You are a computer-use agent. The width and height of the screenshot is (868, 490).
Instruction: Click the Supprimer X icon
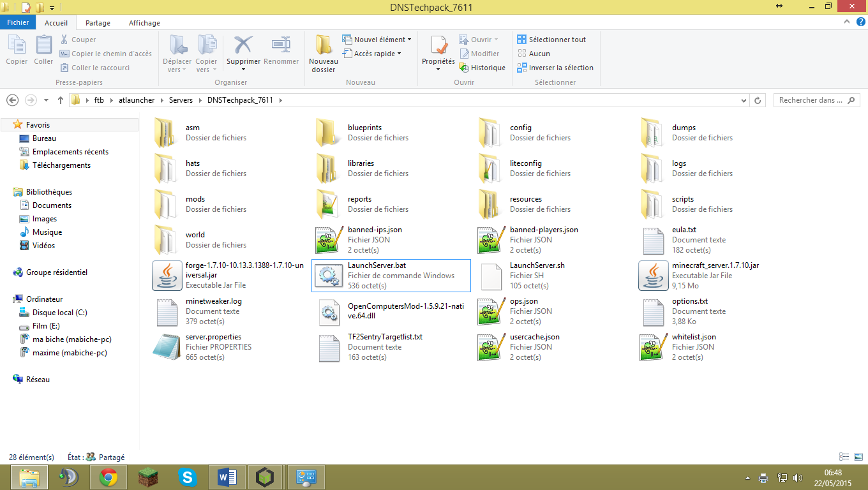coord(243,45)
